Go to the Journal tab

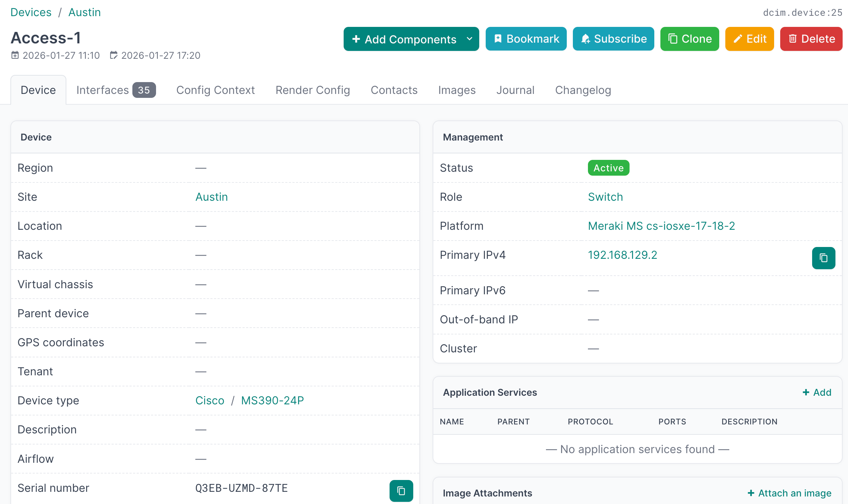(515, 90)
